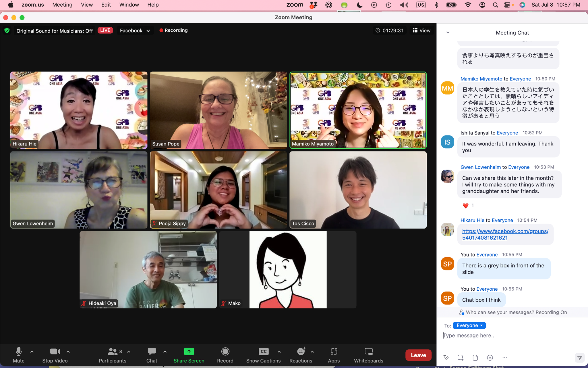588x368 pixels.
Task: Click the Record button in the toolbar
Action: click(225, 355)
